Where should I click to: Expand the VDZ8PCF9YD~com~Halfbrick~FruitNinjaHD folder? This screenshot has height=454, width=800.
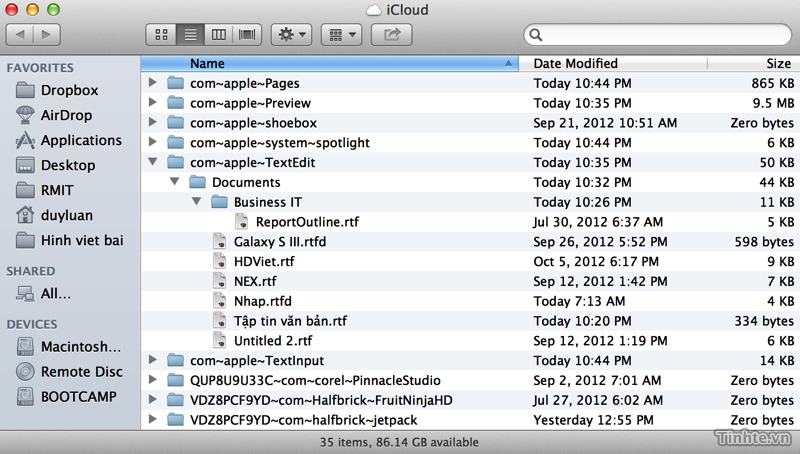[x=152, y=399]
